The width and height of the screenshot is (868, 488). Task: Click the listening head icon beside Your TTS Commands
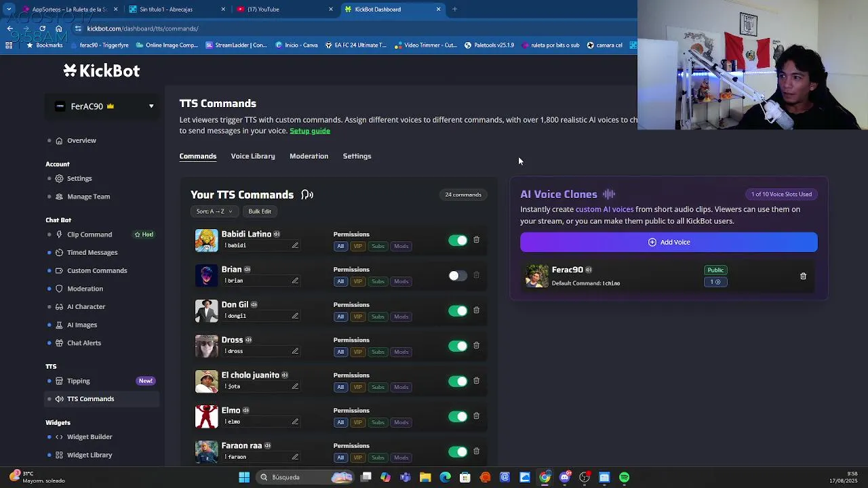307,195
